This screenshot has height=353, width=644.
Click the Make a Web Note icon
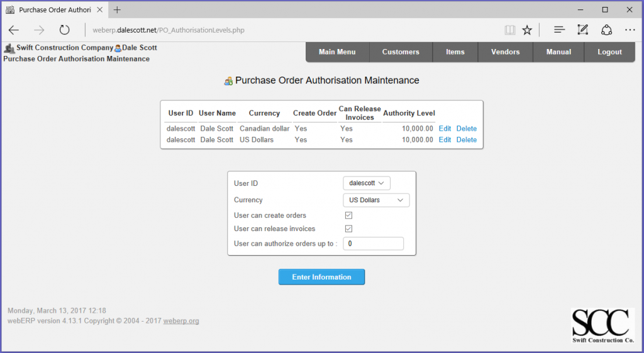pyautogui.click(x=583, y=30)
